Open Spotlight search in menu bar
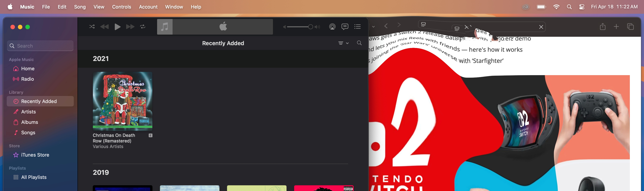The width and height of the screenshot is (644, 191). (x=569, y=7)
